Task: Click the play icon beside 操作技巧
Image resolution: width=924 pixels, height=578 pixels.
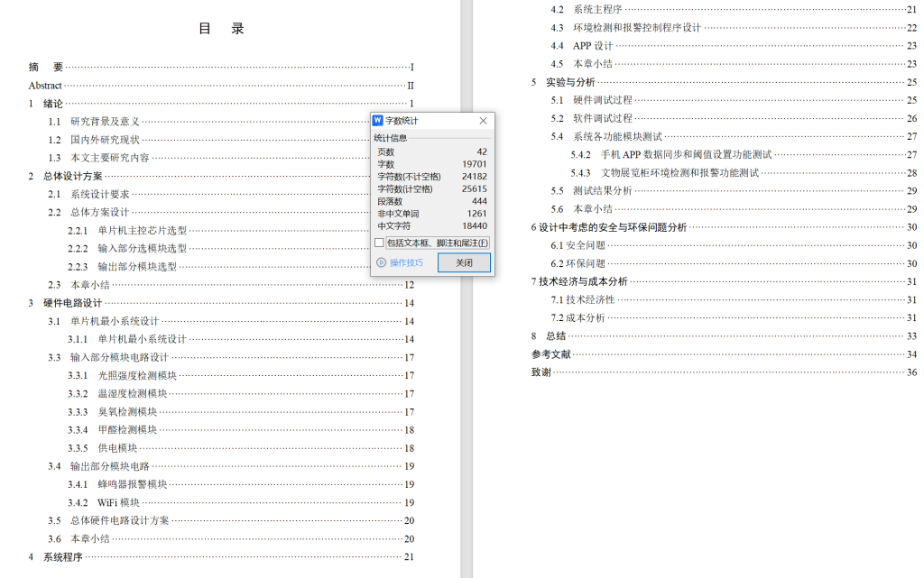Action: [x=380, y=262]
